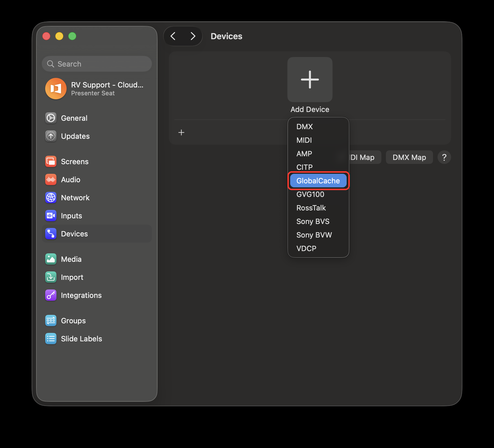Click the Devices icon in sidebar
Viewport: 494px width, 448px height.
pos(51,234)
